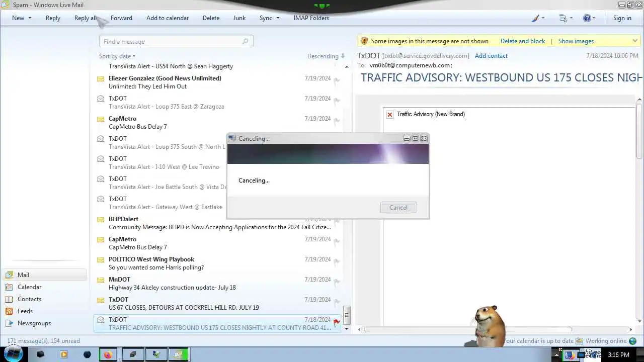
Task: Toggle the flag on Loop 375 East message
Action: coord(337,101)
